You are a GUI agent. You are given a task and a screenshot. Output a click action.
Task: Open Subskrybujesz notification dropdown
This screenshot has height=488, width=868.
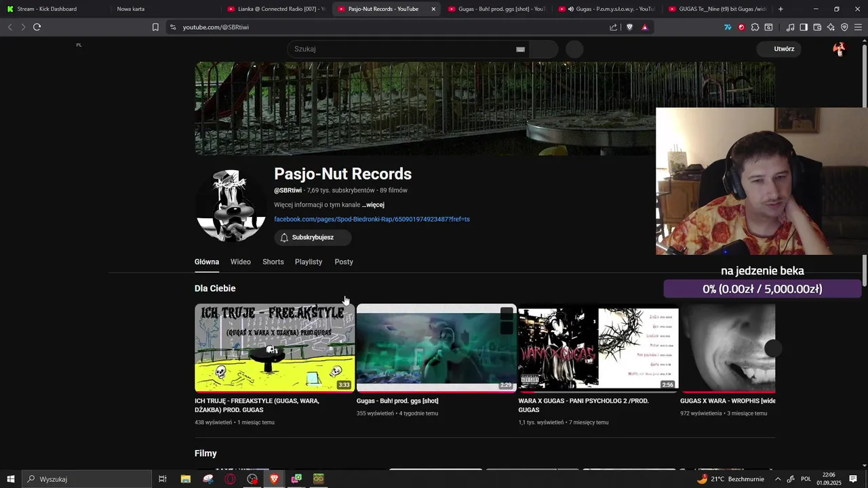(x=313, y=237)
